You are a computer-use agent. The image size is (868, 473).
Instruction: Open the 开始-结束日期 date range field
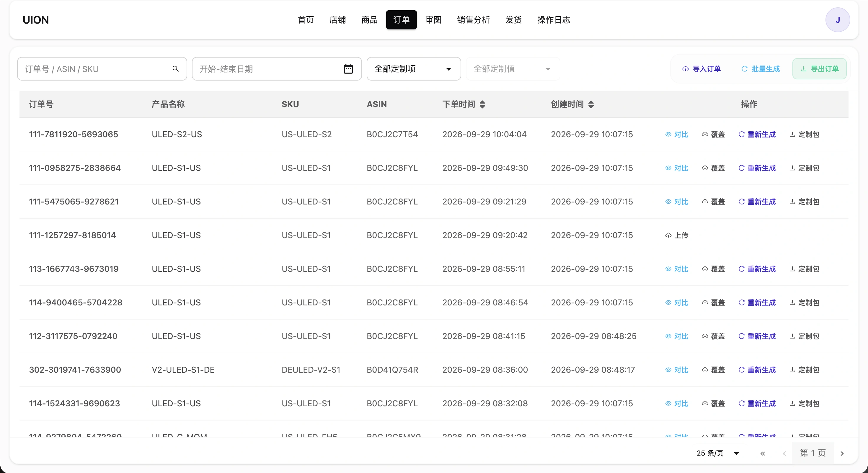[277, 69]
